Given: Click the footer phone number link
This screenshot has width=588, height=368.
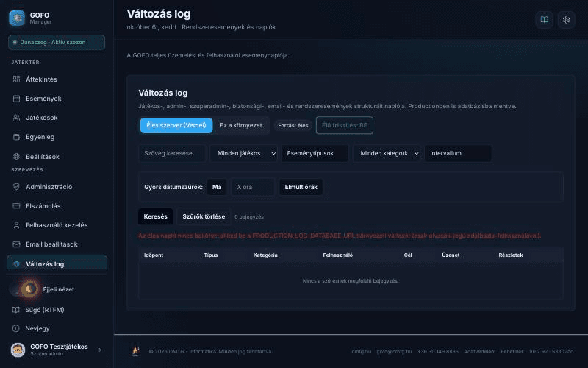Looking at the screenshot, I should click(x=438, y=352).
